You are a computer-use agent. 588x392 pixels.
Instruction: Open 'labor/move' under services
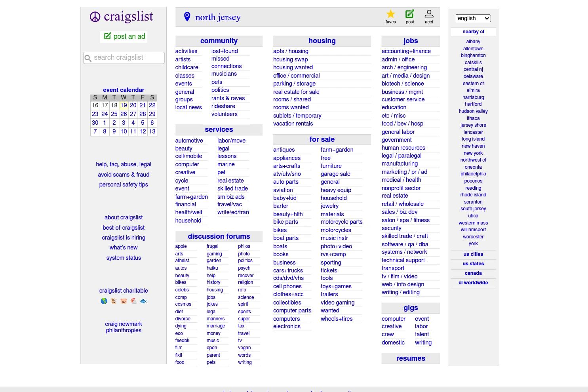click(231, 141)
